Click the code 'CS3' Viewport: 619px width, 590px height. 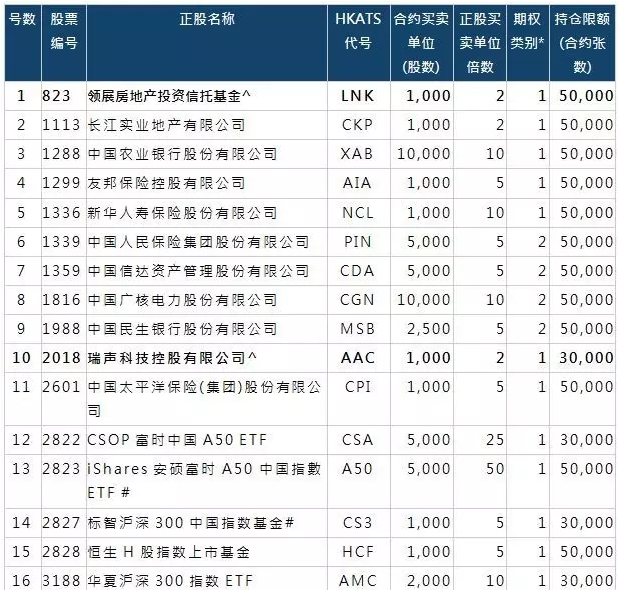(x=357, y=523)
